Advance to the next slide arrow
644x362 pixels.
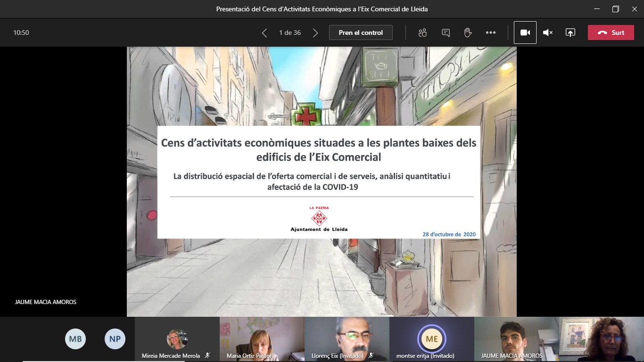(x=315, y=33)
